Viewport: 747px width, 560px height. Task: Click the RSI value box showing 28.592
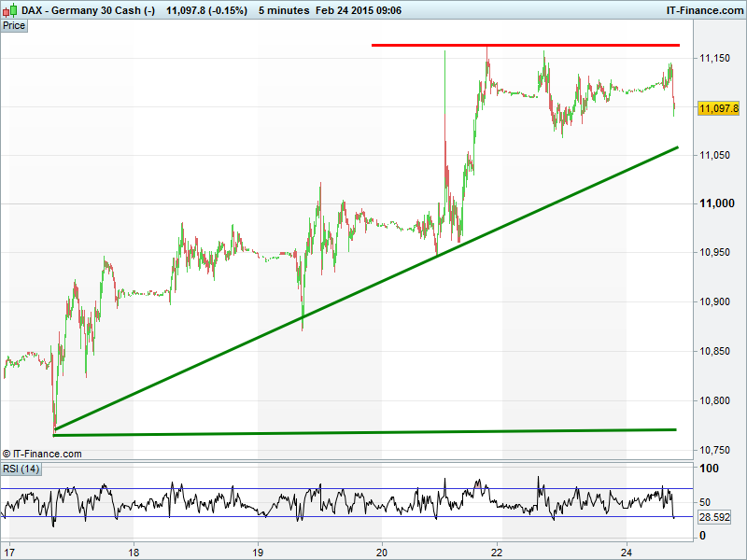[714, 516]
